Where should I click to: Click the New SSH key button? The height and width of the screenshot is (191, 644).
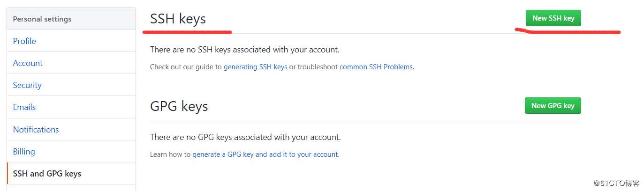coord(553,18)
